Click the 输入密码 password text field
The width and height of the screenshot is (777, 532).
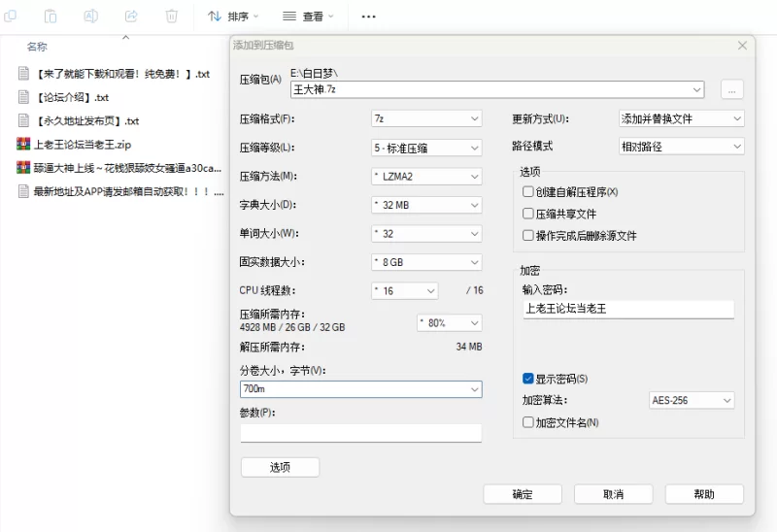tap(627, 309)
